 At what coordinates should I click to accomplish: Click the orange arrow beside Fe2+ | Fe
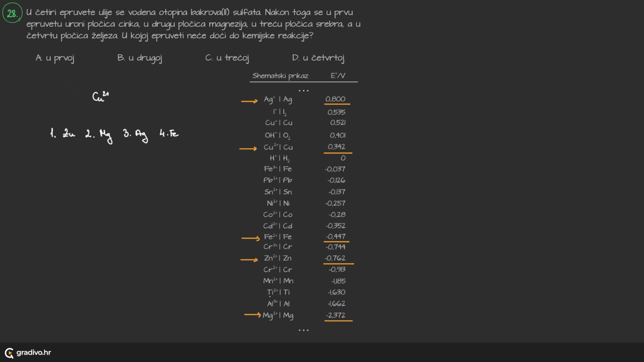pyautogui.click(x=251, y=238)
